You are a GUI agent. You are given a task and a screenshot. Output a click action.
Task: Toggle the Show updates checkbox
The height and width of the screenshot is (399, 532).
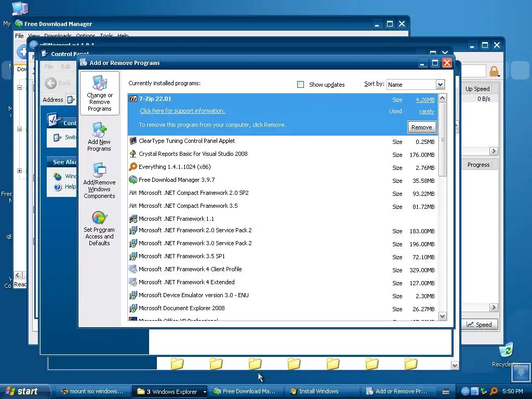click(301, 85)
